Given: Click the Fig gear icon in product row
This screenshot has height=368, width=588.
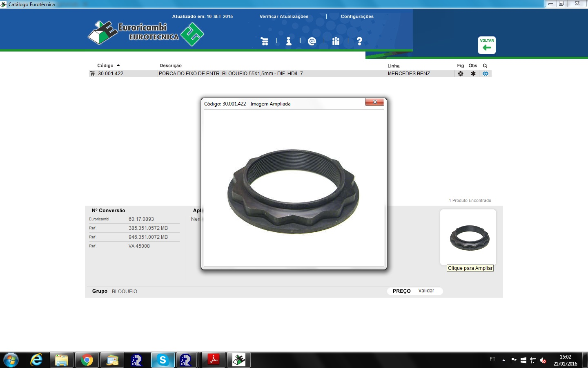Looking at the screenshot, I should 461,74.
